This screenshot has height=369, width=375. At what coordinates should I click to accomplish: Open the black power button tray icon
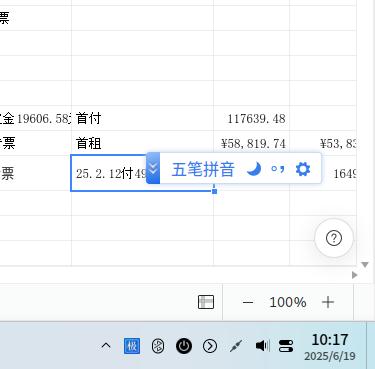[184, 346]
